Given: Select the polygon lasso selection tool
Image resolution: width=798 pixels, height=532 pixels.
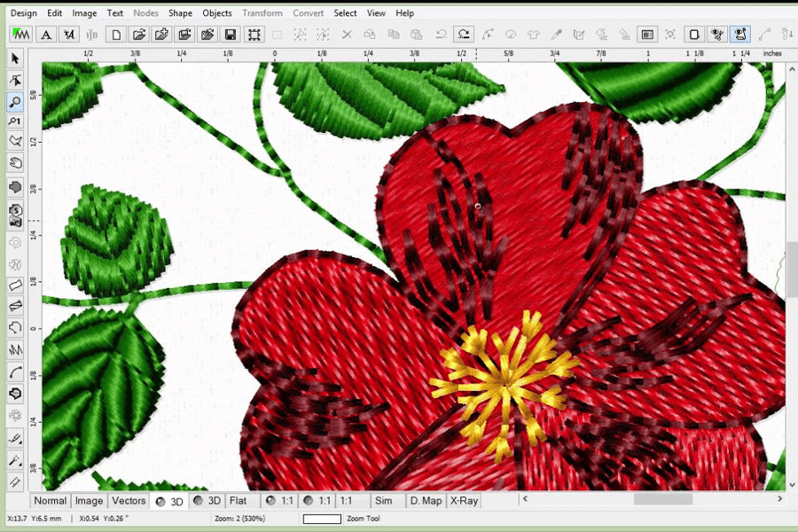Looking at the screenshot, I should pos(15,141).
